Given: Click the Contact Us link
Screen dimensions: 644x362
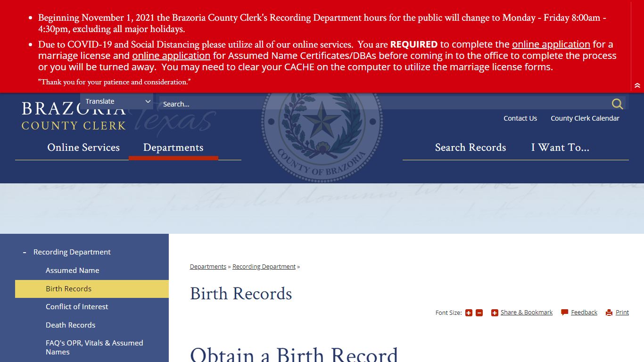Looking at the screenshot, I should tap(520, 118).
